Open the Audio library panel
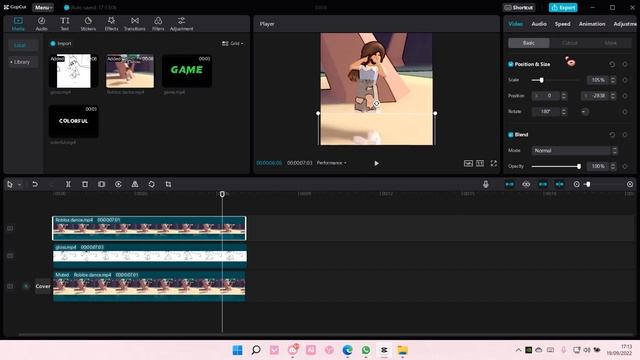 pyautogui.click(x=41, y=24)
